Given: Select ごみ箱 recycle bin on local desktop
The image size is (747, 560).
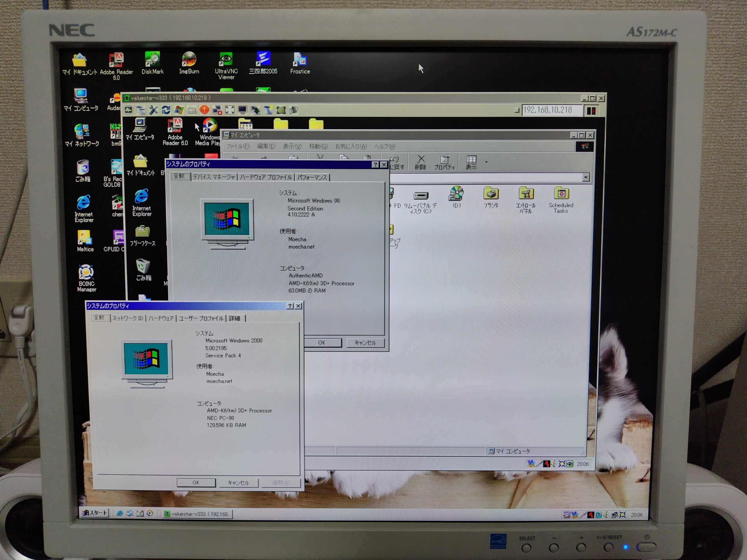Looking at the screenshot, I should point(83,171).
